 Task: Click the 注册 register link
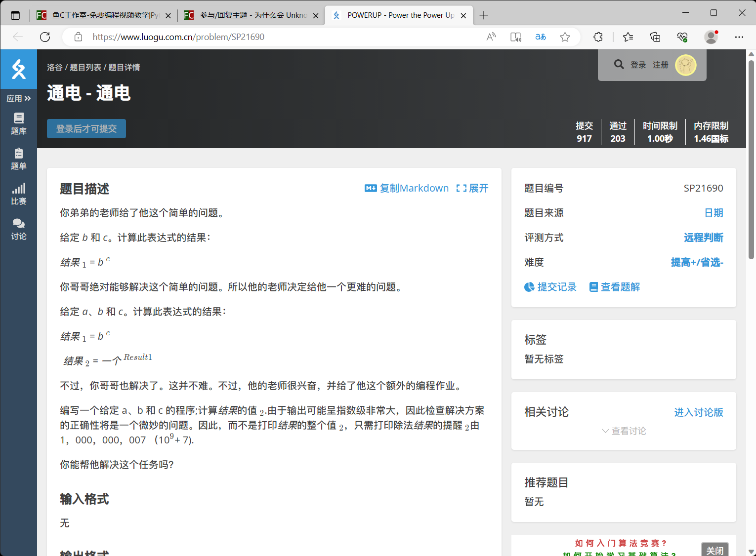pyautogui.click(x=660, y=65)
